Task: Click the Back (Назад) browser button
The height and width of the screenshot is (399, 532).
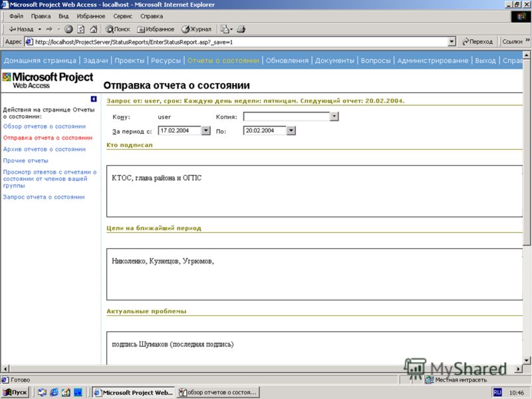Action: tap(21, 29)
